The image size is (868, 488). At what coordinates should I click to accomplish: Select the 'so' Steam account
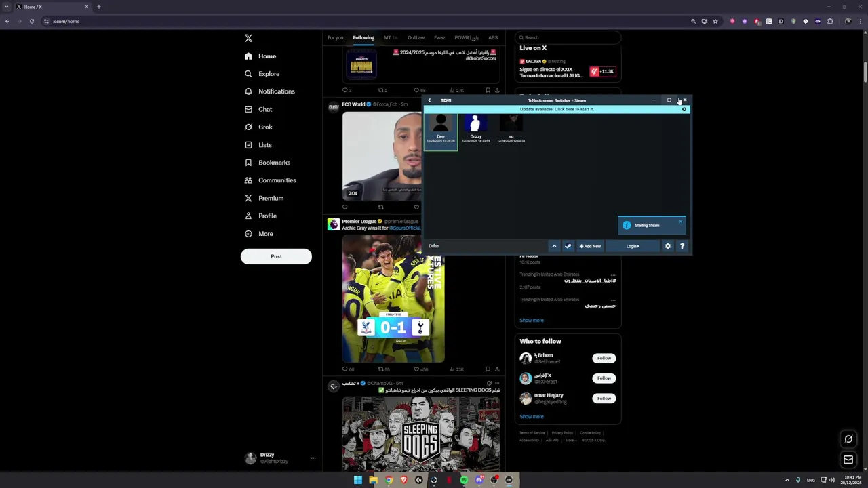tap(511, 129)
